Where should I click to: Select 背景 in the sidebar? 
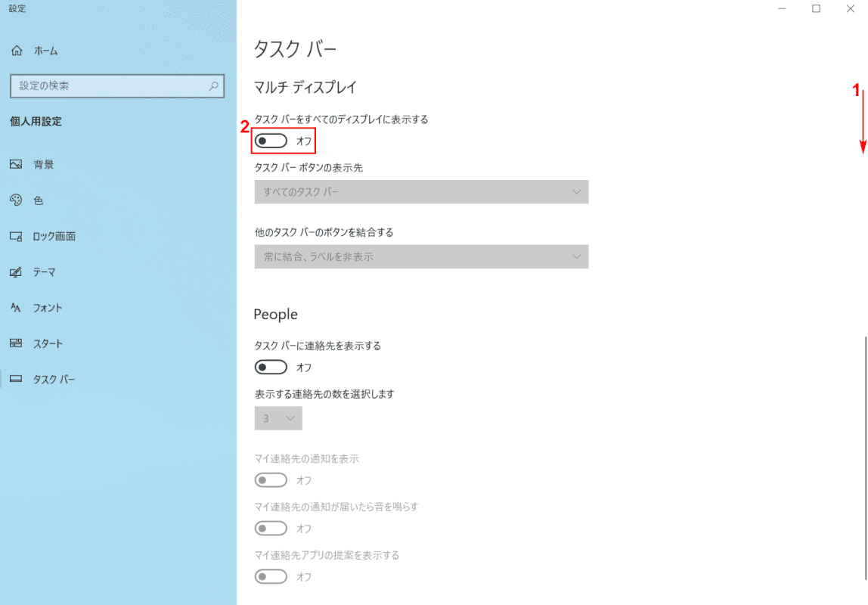[x=43, y=164]
